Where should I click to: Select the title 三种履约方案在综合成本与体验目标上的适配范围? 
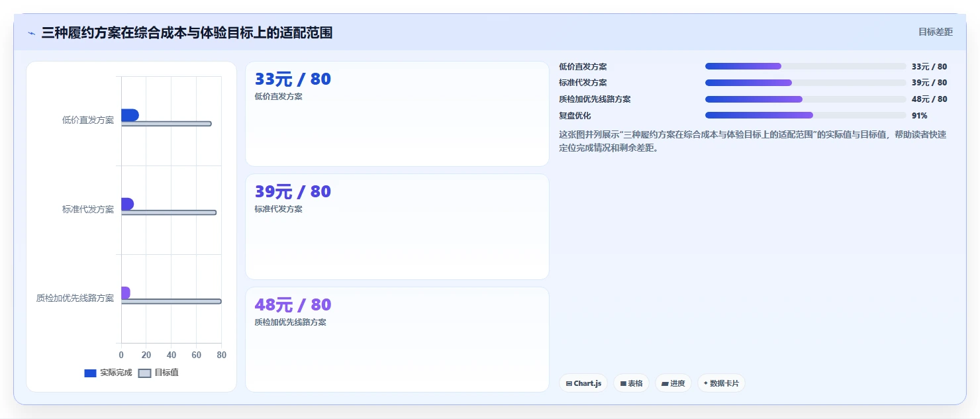pyautogui.click(x=187, y=32)
